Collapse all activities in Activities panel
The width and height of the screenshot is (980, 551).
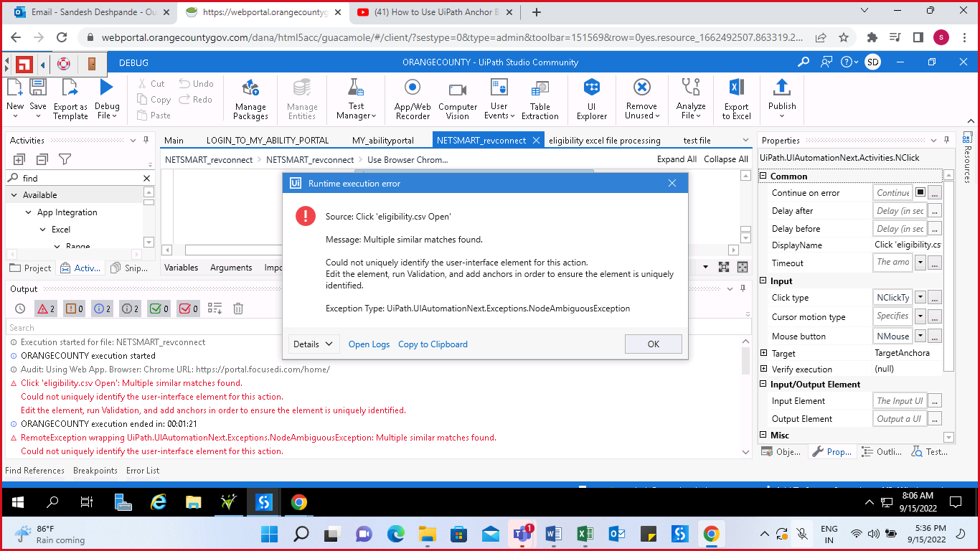pyautogui.click(x=42, y=159)
